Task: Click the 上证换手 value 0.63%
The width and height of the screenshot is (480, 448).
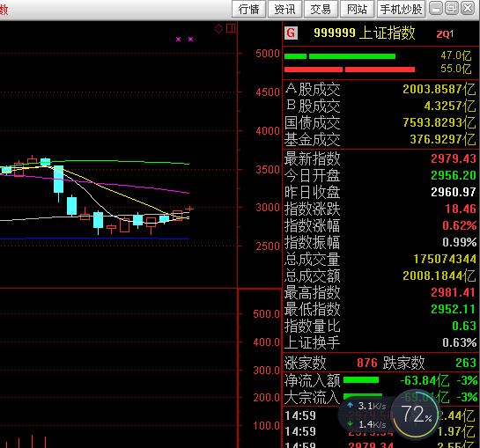Action: (x=459, y=342)
